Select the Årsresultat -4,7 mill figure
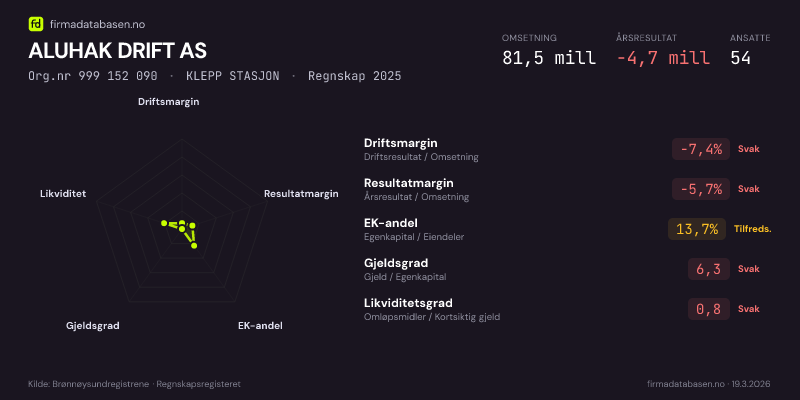 [x=662, y=58]
